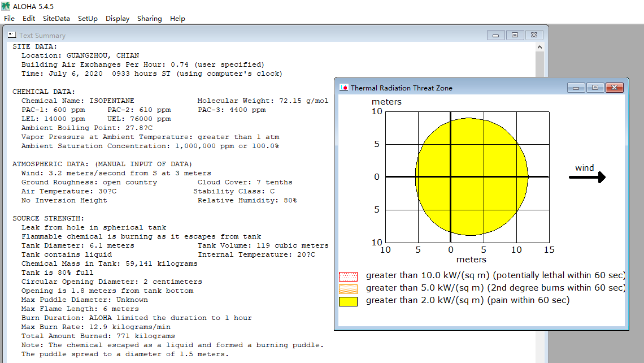Click 'Chemical Name: ISOPENTANE' text

click(x=77, y=101)
